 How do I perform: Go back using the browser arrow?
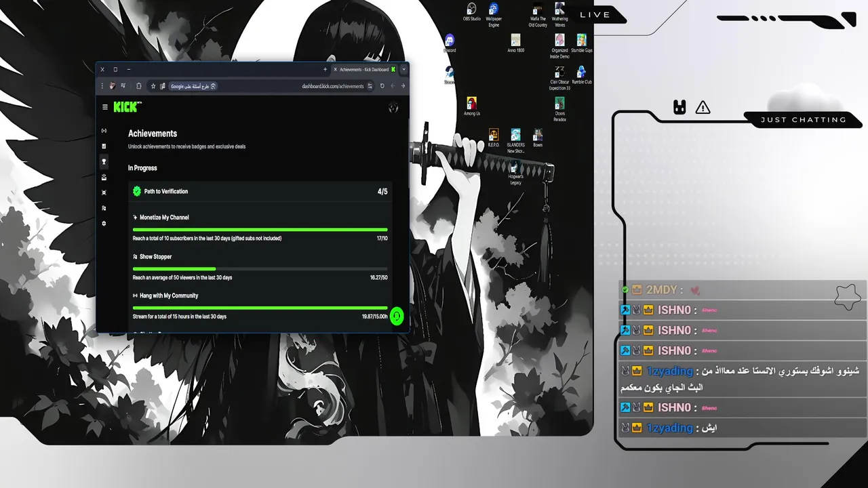pos(403,86)
